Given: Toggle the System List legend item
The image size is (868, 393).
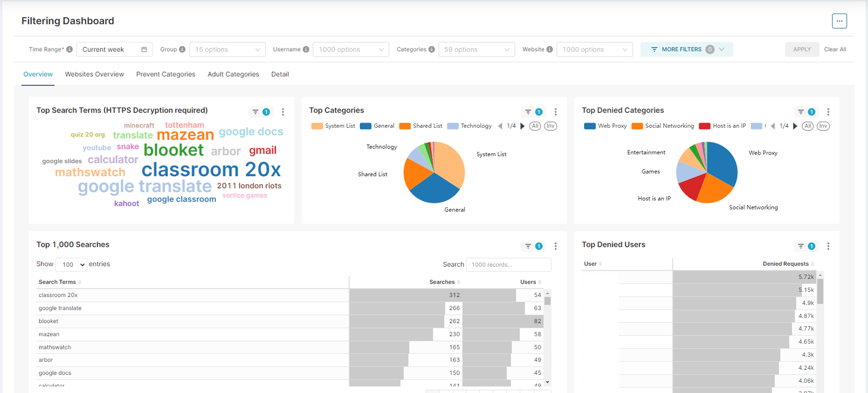Looking at the screenshot, I should [333, 126].
